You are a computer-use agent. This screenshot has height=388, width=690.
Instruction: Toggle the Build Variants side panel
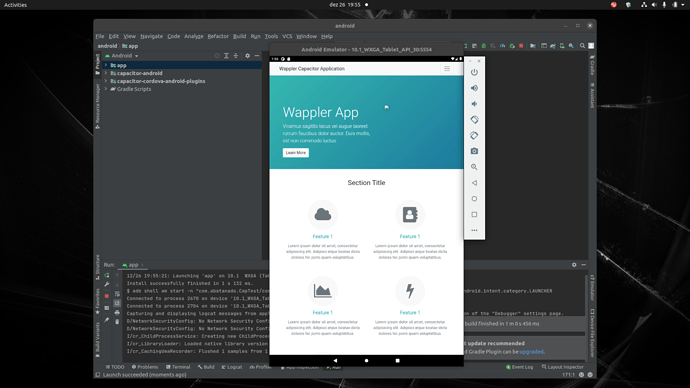tap(98, 339)
